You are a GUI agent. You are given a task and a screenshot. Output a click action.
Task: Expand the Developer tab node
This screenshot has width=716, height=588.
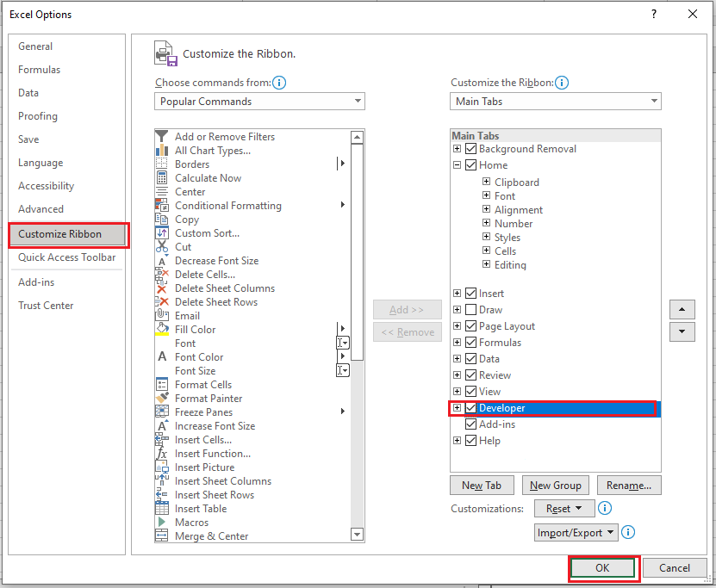458,408
